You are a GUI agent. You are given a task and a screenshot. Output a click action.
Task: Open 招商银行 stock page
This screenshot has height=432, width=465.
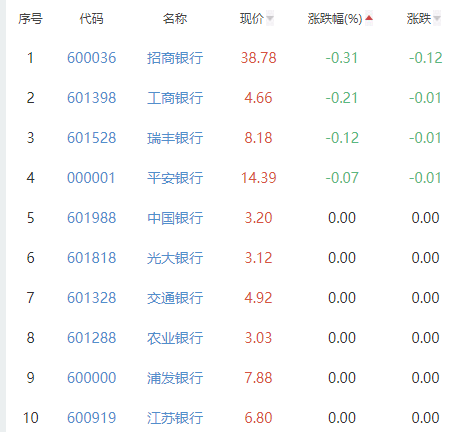tap(175, 58)
